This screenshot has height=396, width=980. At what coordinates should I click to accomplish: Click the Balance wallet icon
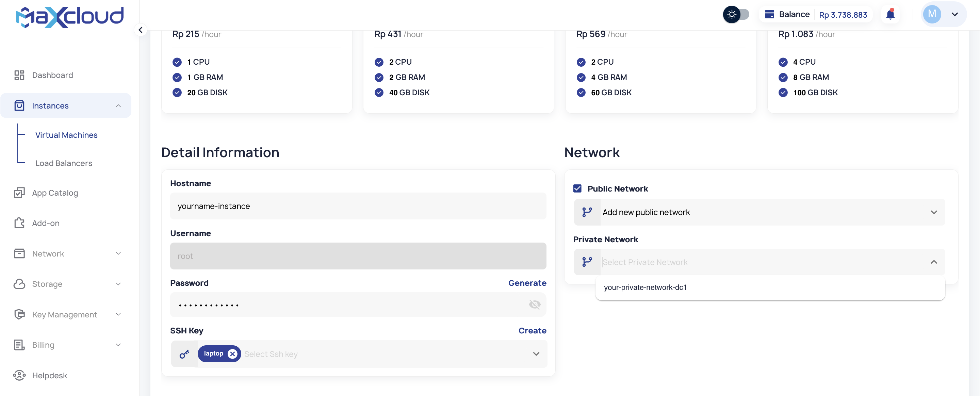coord(769,14)
